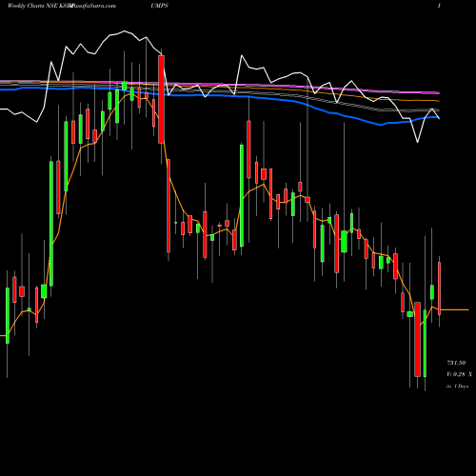476x476 pixels.
Task: Select the long green candle starting the first rally
Action: 51,224
